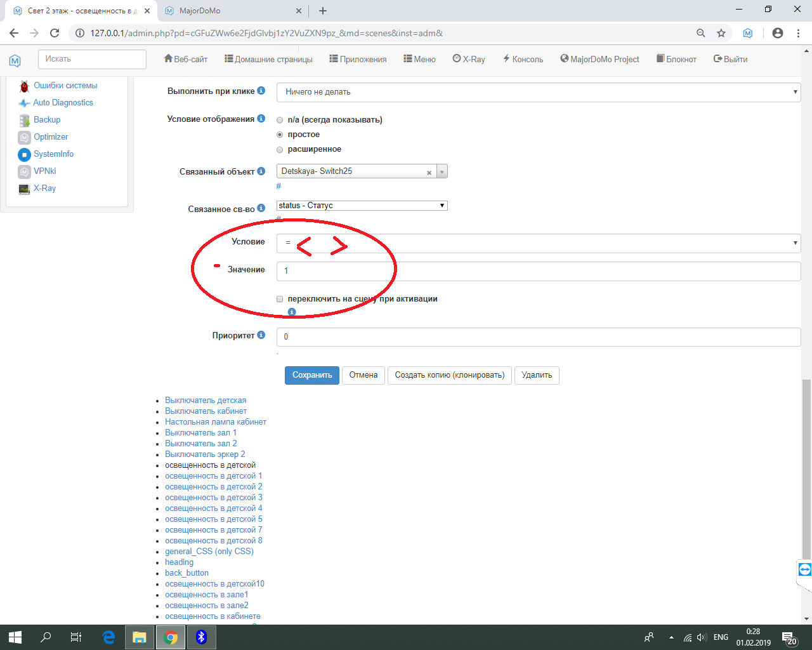Show info tooltip for Связанное св-во

(261, 208)
